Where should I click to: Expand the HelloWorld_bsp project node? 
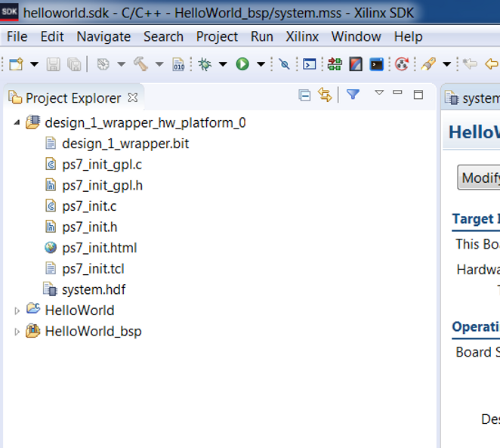tap(17, 332)
